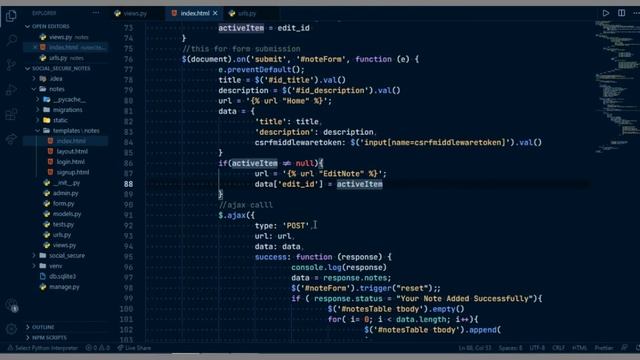This screenshot has height=360, width=640.
Task: Select views.py in Open Editors
Action: click(64, 37)
